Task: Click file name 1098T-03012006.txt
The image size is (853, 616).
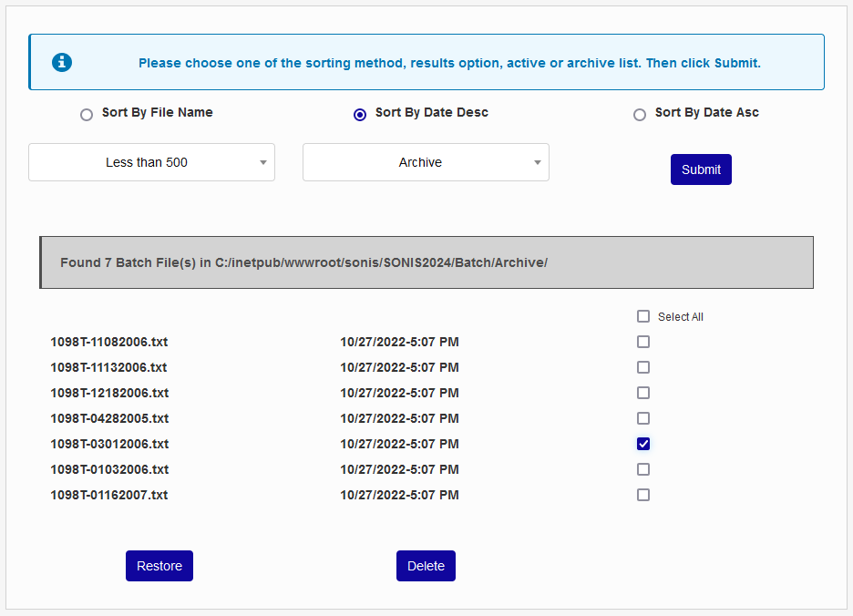Action: 109,444
